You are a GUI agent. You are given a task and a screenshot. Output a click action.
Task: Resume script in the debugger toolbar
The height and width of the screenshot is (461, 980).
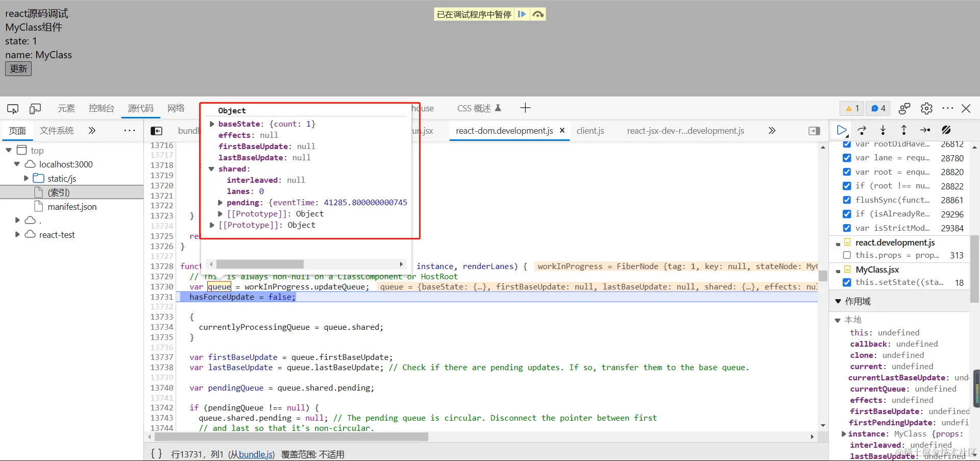[842, 130]
